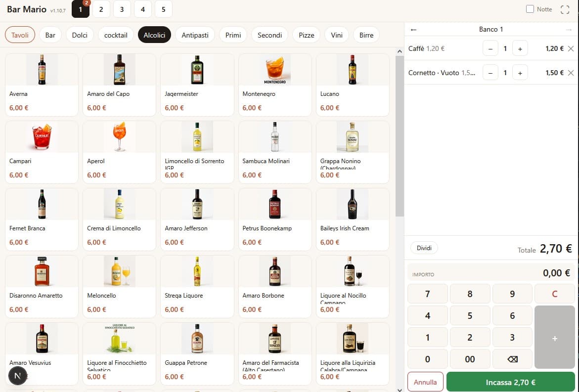Click Incassa 2,70 € button

pyautogui.click(x=510, y=382)
